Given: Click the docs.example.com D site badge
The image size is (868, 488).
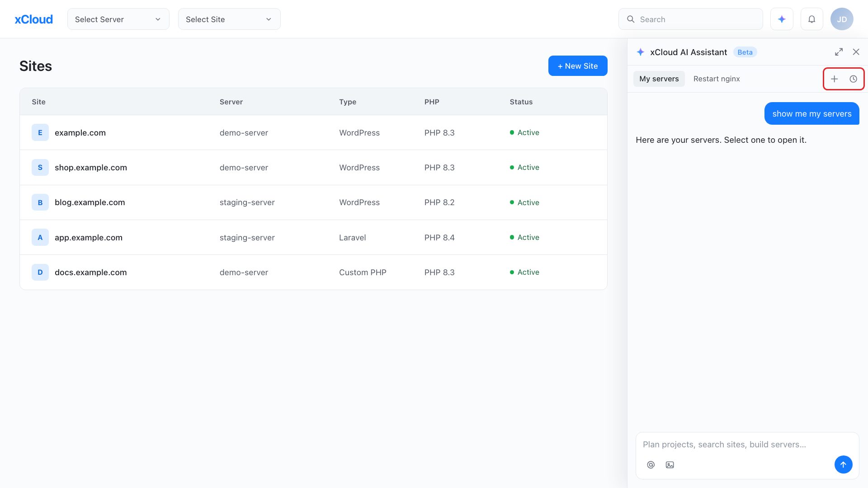Looking at the screenshot, I should point(40,272).
